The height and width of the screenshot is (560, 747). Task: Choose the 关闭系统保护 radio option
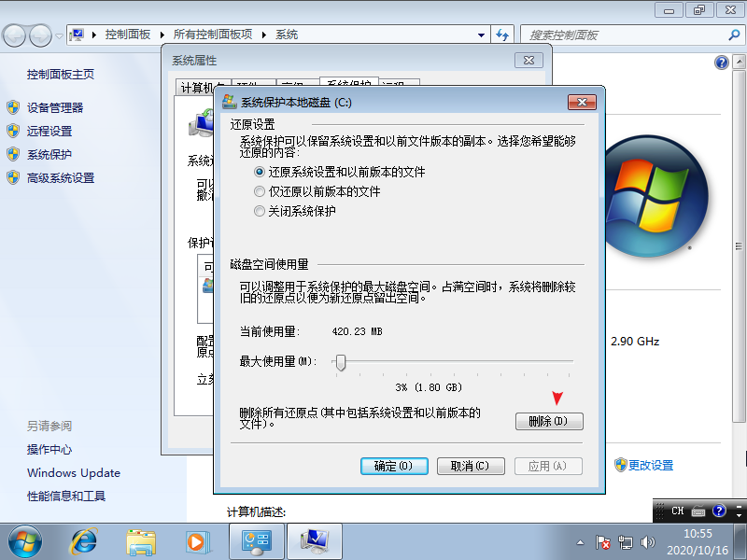260,212
